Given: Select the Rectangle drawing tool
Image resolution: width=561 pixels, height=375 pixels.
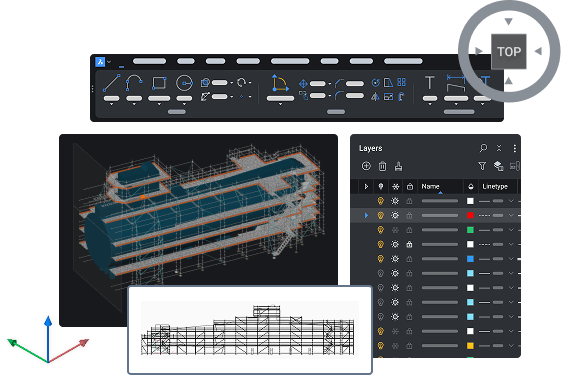Looking at the screenshot, I should [x=159, y=83].
